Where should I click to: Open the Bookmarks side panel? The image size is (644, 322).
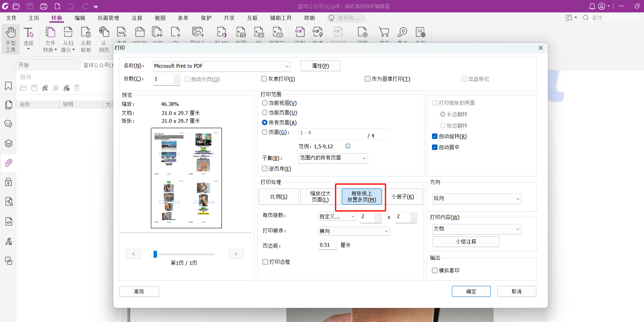[x=9, y=86]
